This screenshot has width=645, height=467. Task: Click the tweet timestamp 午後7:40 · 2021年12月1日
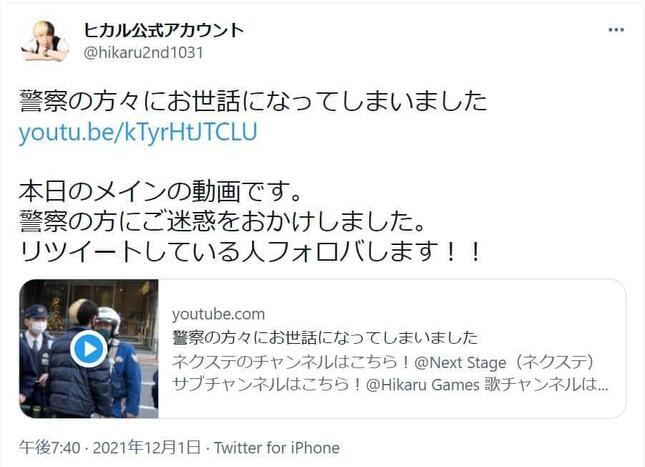[110, 447]
